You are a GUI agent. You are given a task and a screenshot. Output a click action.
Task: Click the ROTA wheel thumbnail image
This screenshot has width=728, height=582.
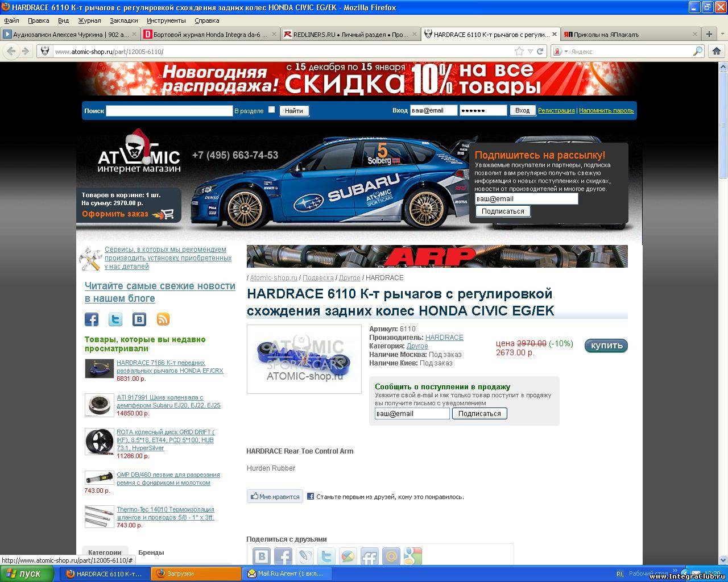click(x=100, y=442)
